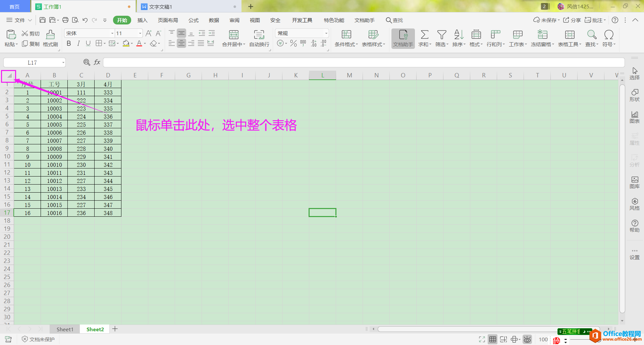The height and width of the screenshot is (345, 644).
Task: Toggle Italic formatting
Action: (x=78, y=43)
